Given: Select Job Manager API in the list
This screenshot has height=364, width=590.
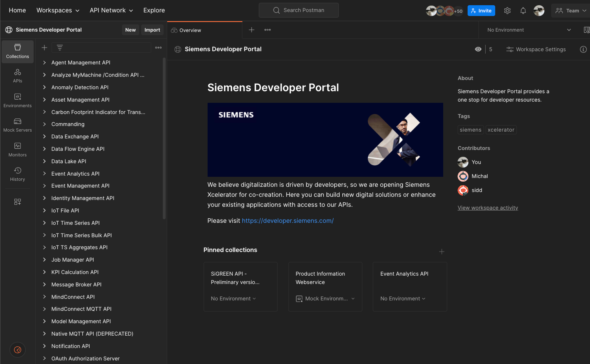Looking at the screenshot, I should (72, 260).
